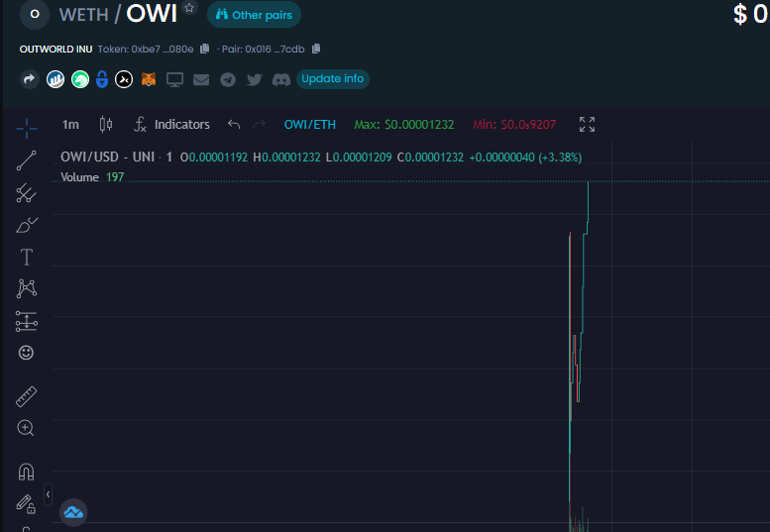
Task: Select the brush drawing tool
Action: (x=27, y=225)
